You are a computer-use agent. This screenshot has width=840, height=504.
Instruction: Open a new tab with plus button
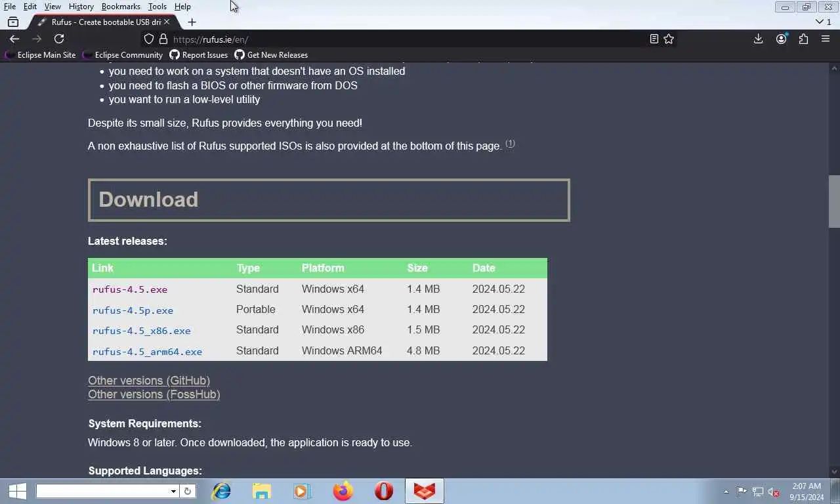click(x=192, y=22)
